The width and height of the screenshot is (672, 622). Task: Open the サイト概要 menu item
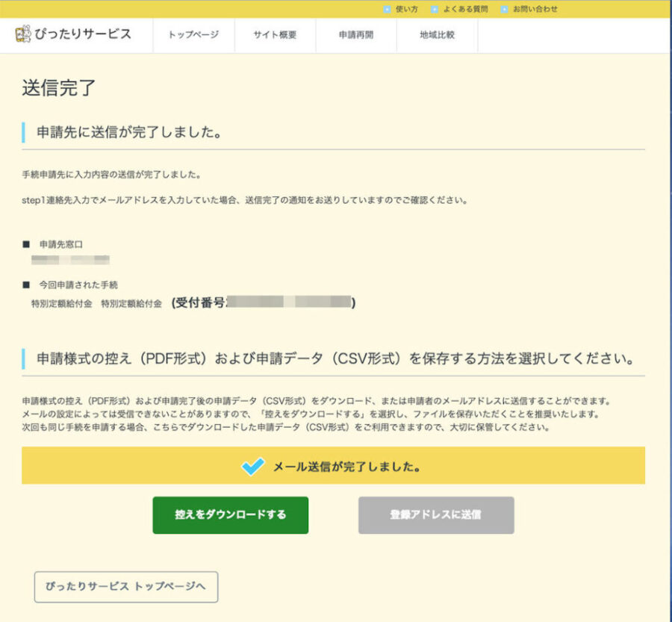point(275,35)
